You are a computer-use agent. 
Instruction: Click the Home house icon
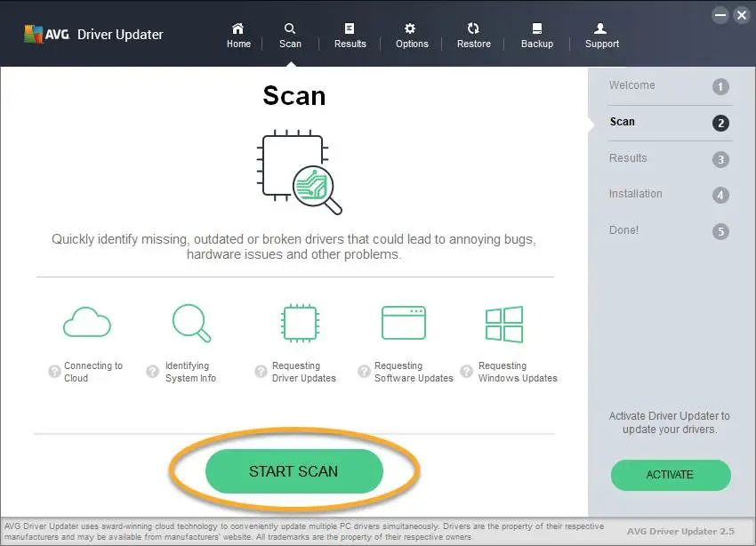point(237,28)
